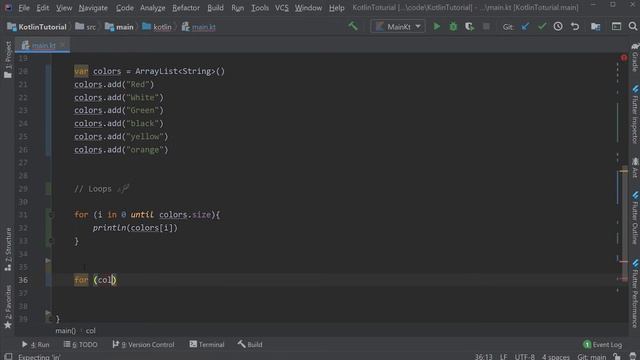Run with coverage icon
Screen dimensions: 640x360
point(469,27)
